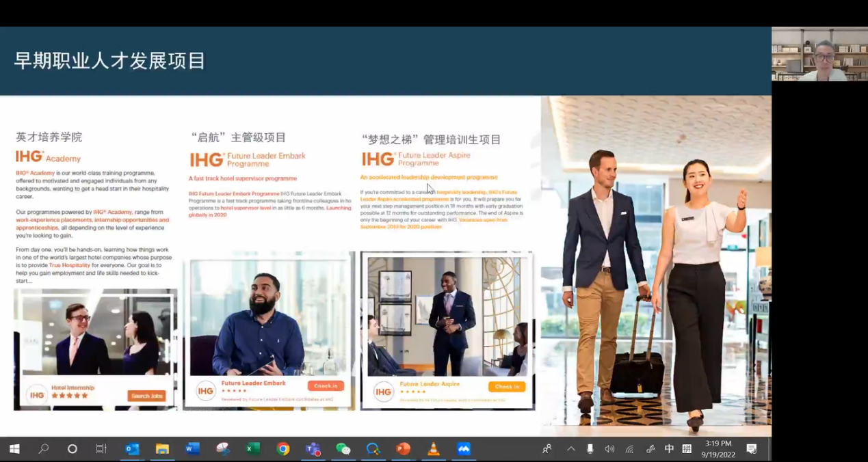Click the Show desktop sliver
Viewport: 868px width, 462px height.
pos(770,449)
